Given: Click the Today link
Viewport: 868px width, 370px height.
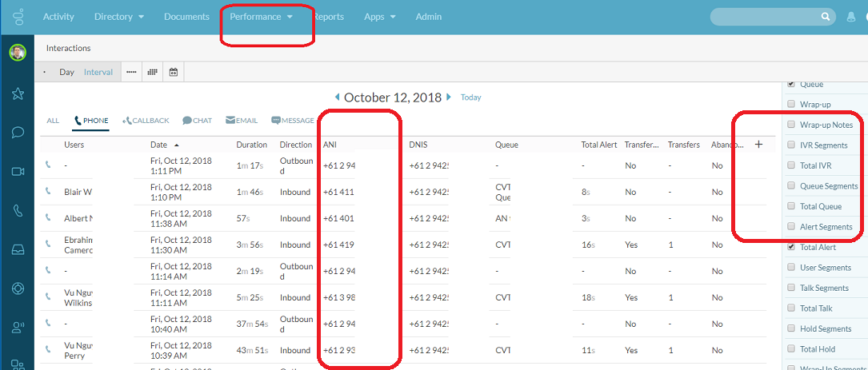Looking at the screenshot, I should pos(471,97).
